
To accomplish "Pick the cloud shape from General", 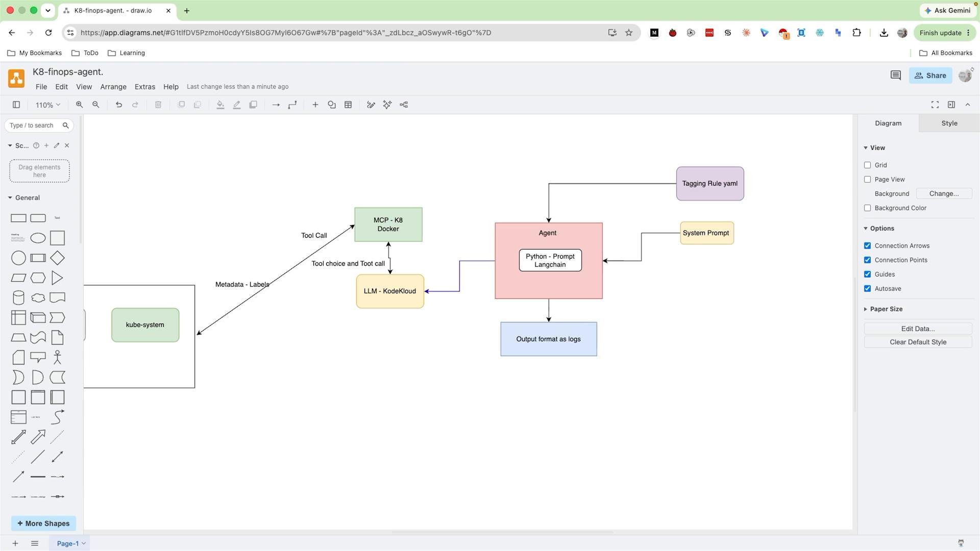I will [38, 298].
